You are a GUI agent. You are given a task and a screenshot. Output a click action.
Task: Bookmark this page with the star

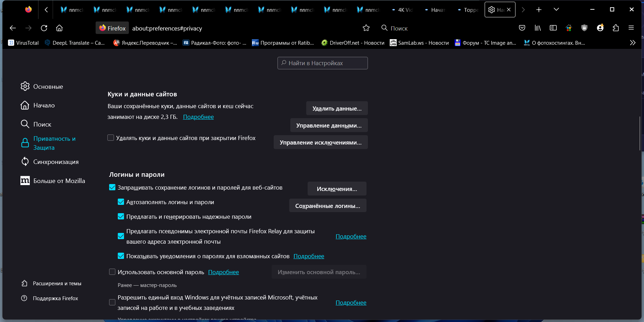pyautogui.click(x=366, y=28)
